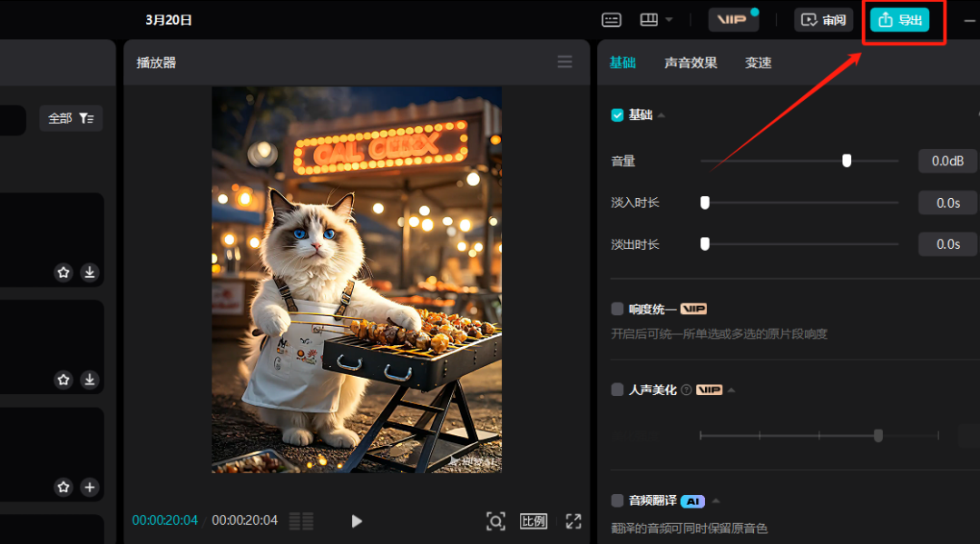Click the 人声美化 intensity slider handle
The image size is (980, 544).
(x=878, y=435)
